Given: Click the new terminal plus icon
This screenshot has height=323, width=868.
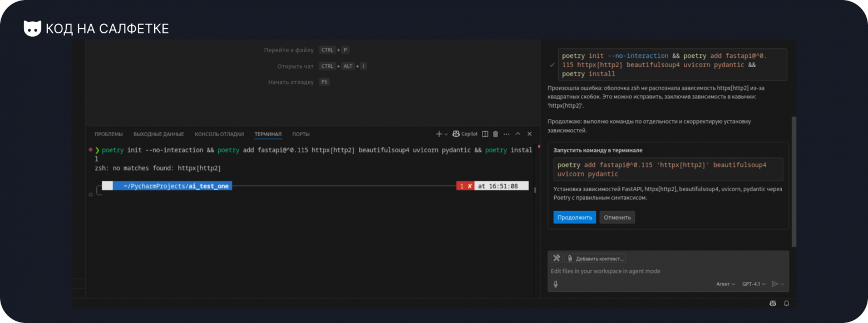Looking at the screenshot, I should pos(439,134).
